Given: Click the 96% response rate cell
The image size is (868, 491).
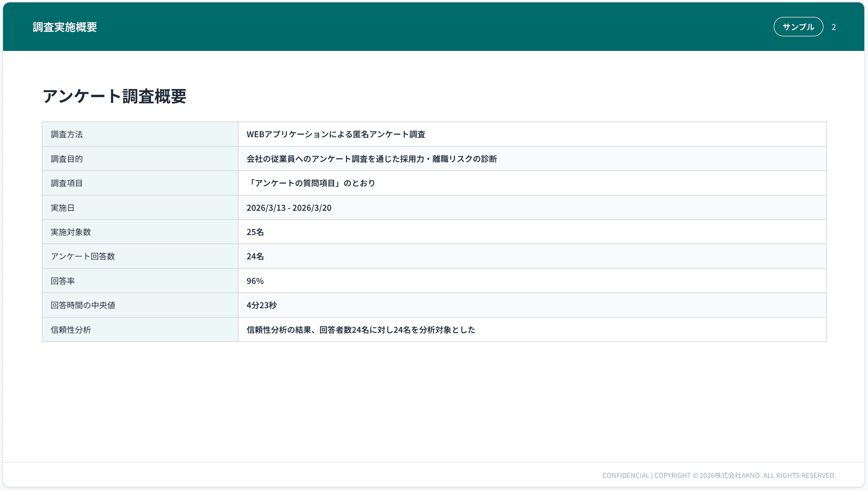Looking at the screenshot, I should click(255, 281).
